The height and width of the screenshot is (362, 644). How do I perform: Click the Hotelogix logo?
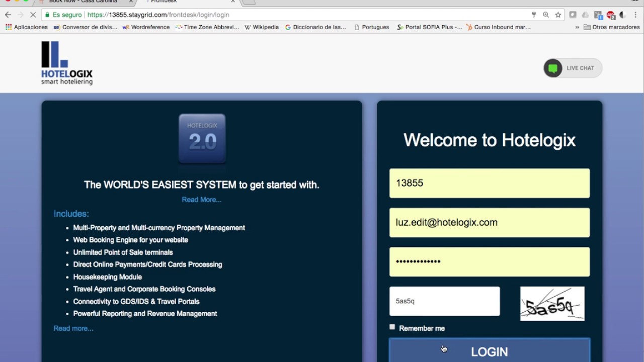[x=67, y=63]
